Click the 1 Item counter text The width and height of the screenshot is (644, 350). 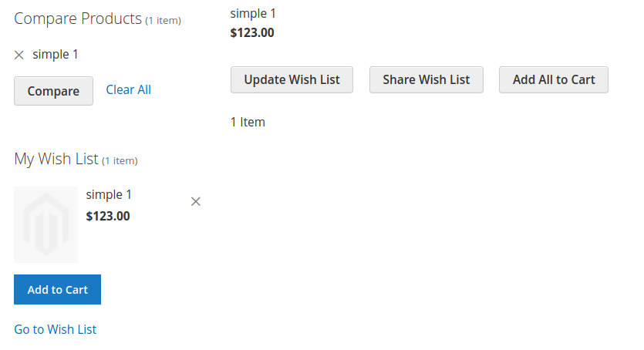pyautogui.click(x=248, y=122)
